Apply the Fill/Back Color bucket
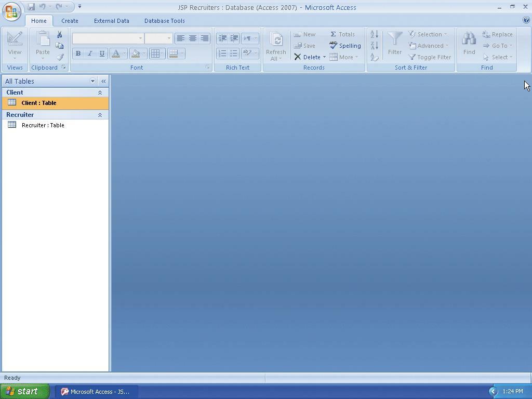532x399 pixels. click(x=136, y=54)
